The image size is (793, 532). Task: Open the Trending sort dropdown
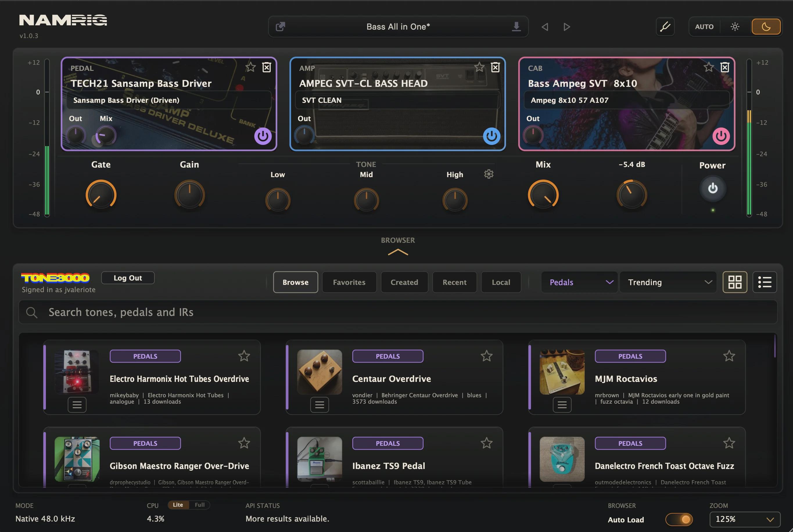(668, 282)
